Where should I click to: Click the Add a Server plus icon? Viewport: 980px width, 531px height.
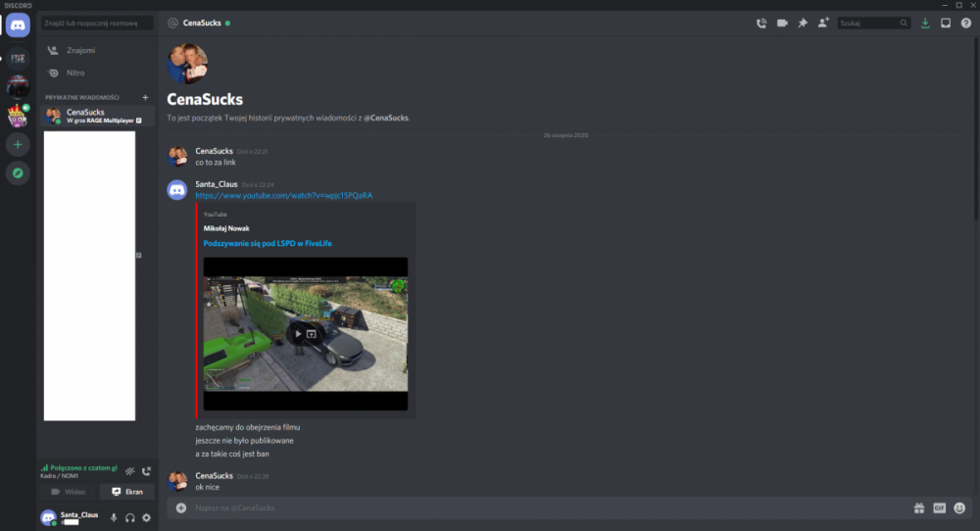[x=18, y=145]
